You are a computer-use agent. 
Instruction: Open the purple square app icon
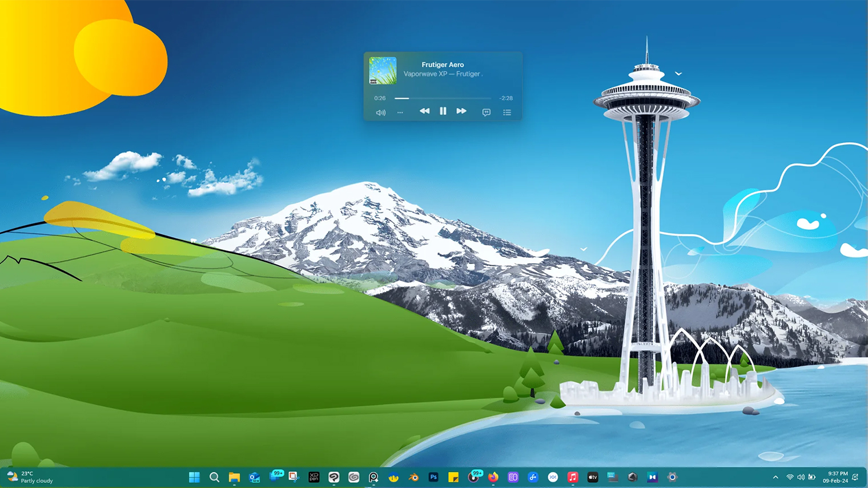pos(513,477)
